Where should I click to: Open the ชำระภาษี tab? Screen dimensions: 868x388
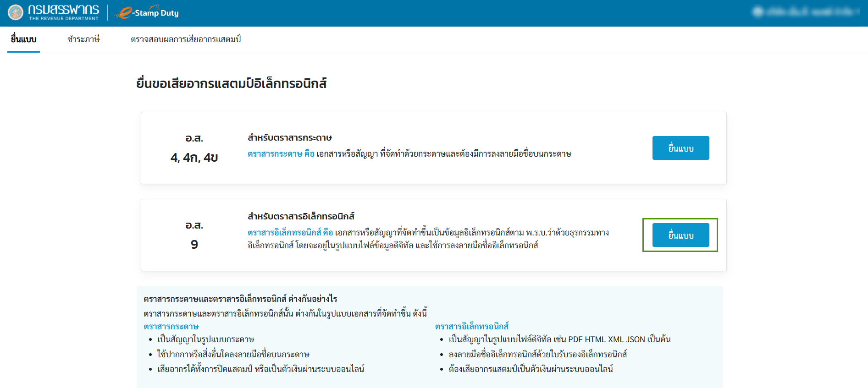tap(83, 39)
